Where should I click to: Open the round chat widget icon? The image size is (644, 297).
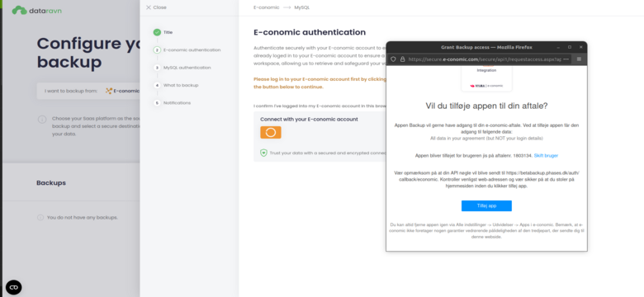pos(13,287)
